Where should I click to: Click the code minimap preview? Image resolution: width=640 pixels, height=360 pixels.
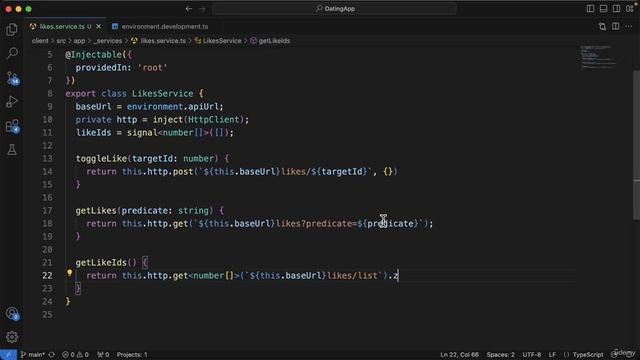(598, 57)
